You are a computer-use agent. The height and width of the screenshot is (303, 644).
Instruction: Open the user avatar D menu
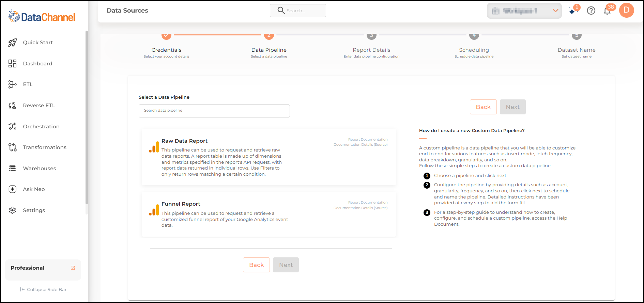[x=627, y=10]
